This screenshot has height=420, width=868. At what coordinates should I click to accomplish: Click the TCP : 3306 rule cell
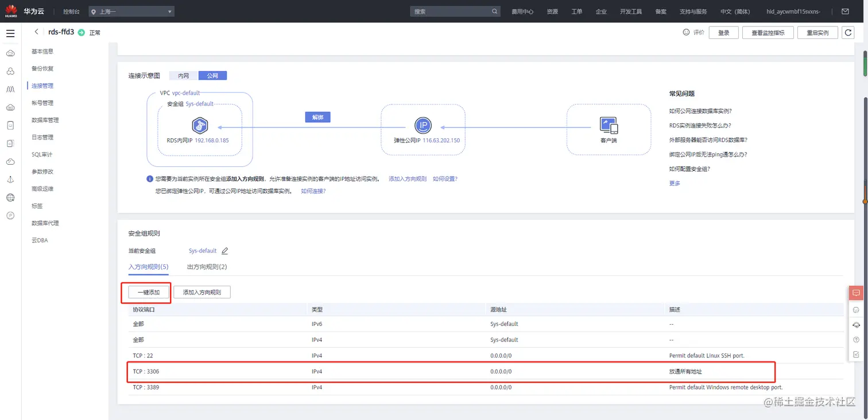146,371
